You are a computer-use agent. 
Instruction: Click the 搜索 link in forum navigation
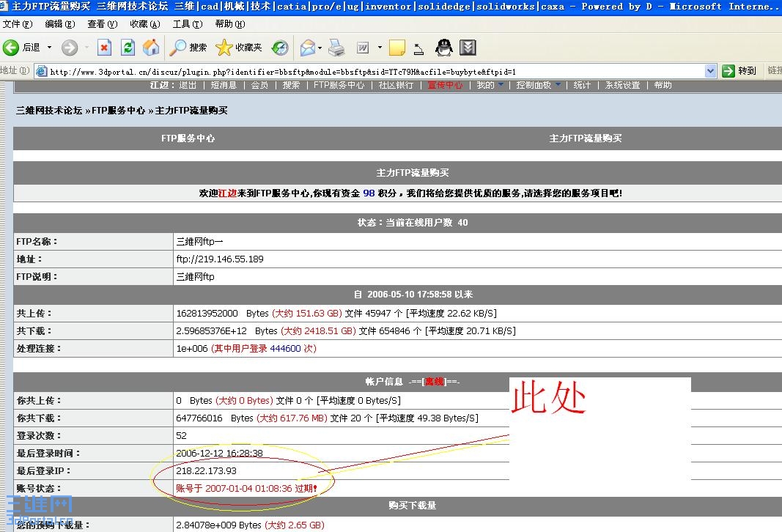(x=291, y=85)
